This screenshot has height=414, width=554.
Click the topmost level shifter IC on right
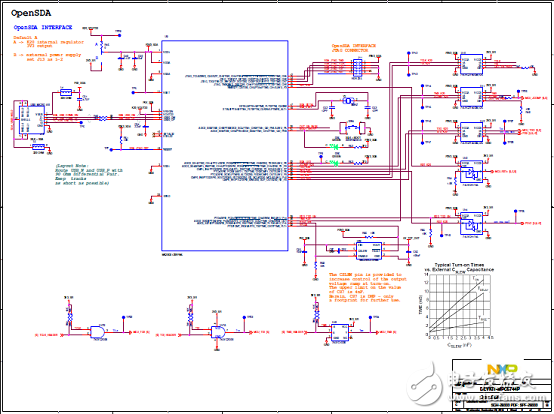tap(471, 64)
